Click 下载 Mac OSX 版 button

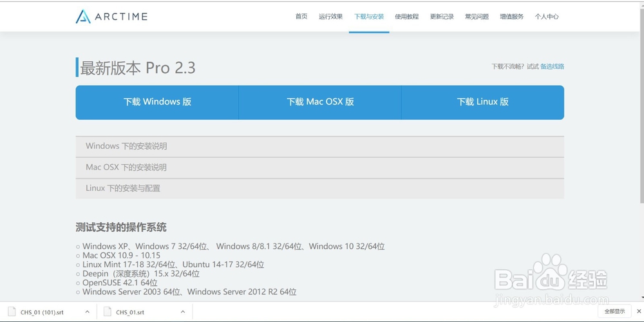tap(320, 102)
